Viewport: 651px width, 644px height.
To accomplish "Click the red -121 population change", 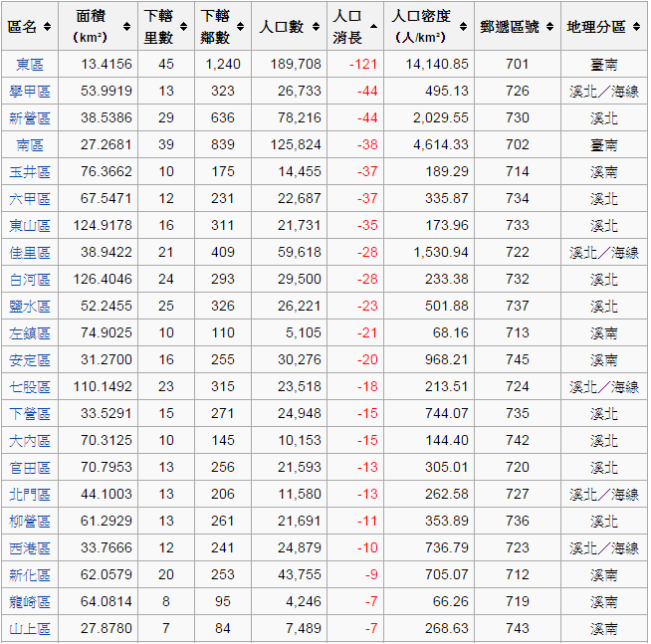I will 363,64.
